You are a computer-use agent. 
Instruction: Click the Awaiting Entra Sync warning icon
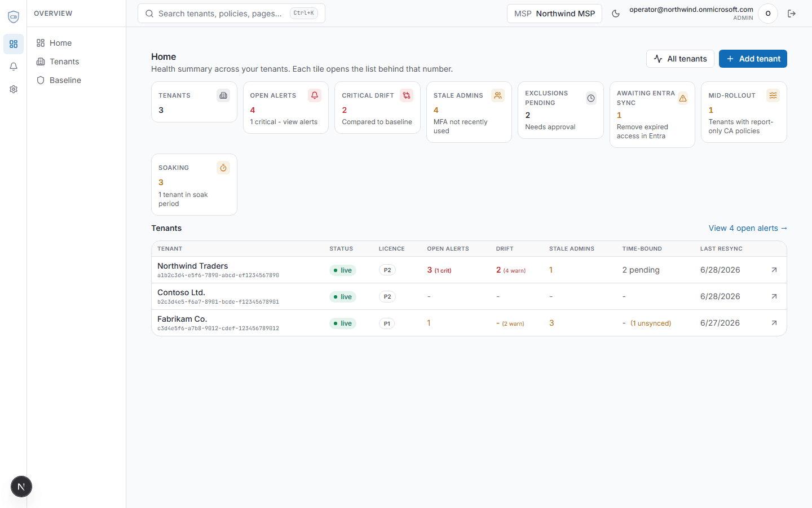click(x=683, y=98)
